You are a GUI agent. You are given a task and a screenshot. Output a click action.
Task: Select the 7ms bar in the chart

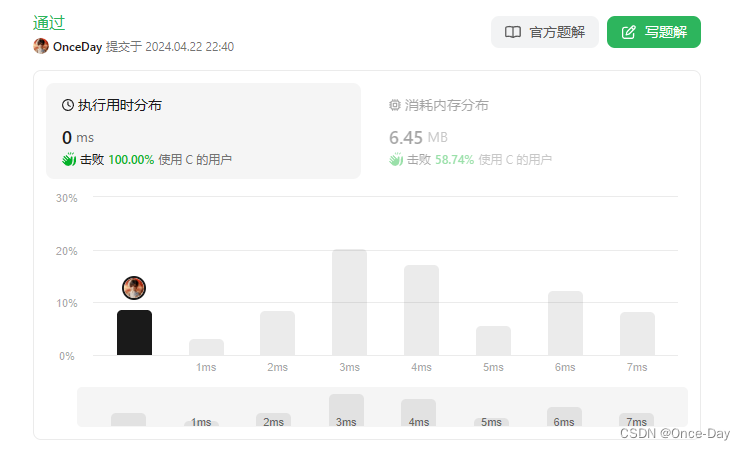[637, 334]
